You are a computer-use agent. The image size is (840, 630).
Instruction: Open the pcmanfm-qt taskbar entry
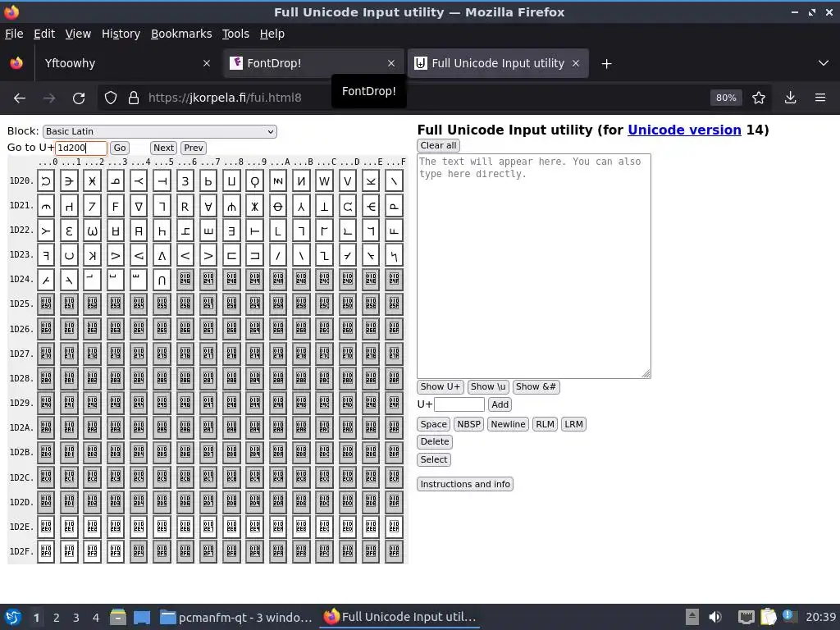pos(236,618)
